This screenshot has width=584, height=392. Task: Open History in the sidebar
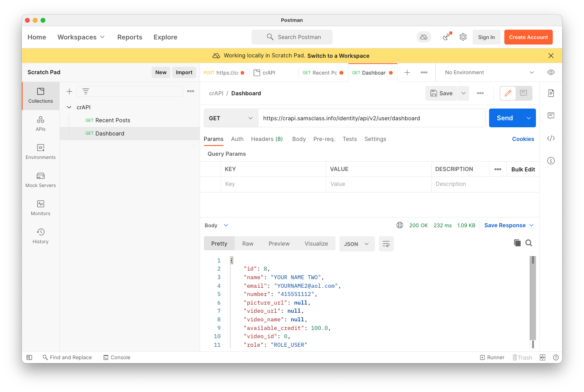tap(41, 236)
